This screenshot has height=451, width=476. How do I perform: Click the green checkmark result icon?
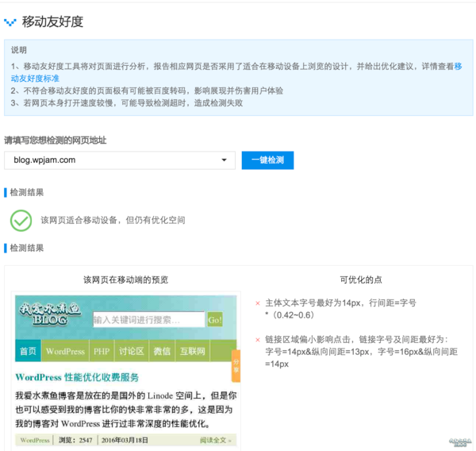21,220
